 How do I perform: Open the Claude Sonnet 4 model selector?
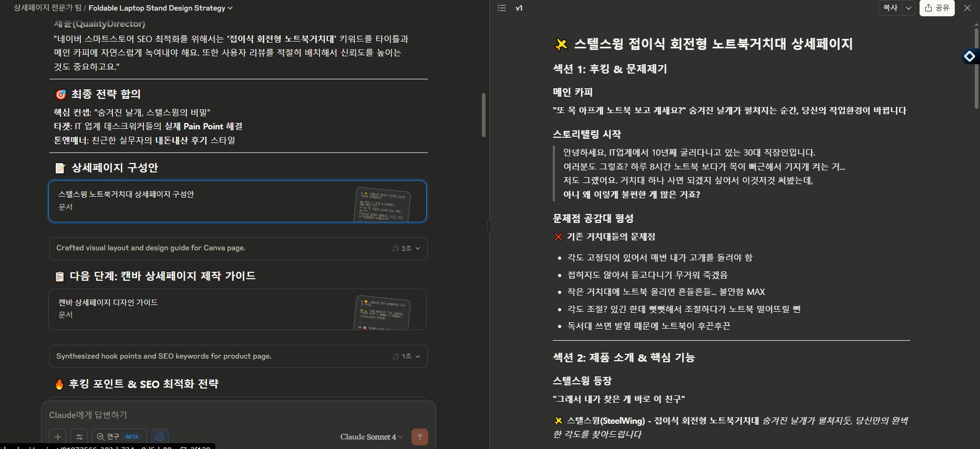pos(371,436)
